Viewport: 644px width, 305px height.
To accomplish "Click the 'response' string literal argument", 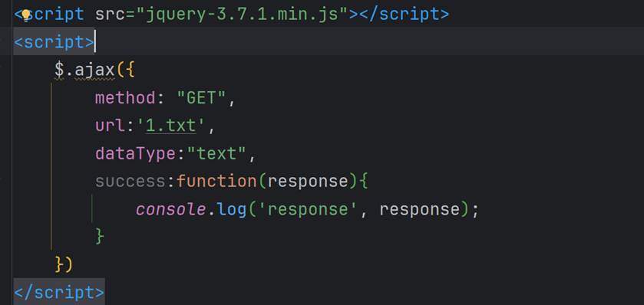I will pyautogui.click(x=308, y=209).
